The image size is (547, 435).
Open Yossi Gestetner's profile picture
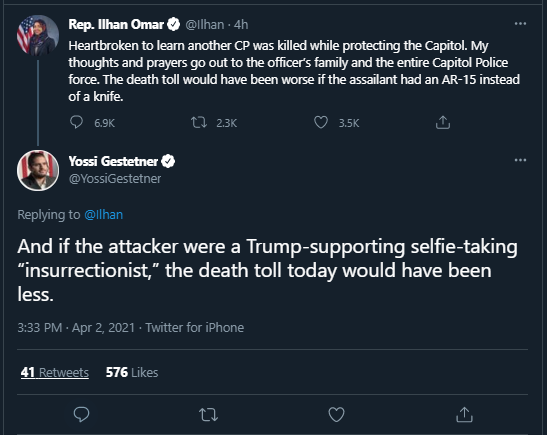tap(38, 170)
